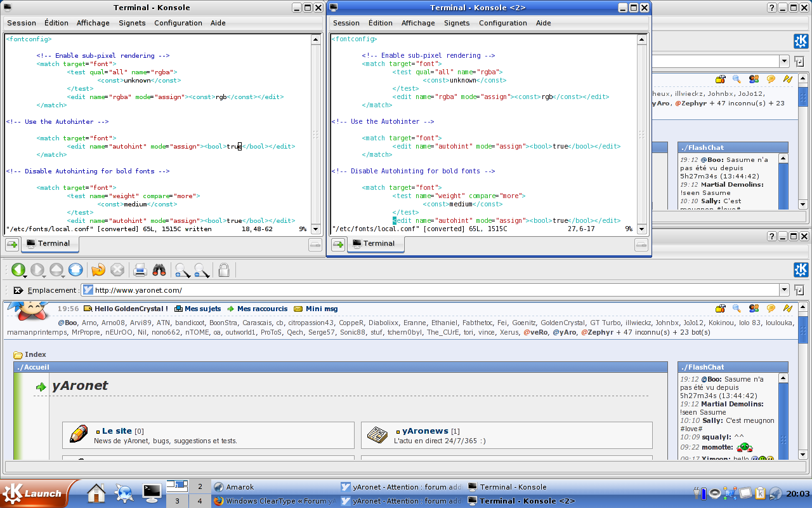812x508 pixels.
Task: Reload the page with orange arrow icon
Action: [98, 270]
